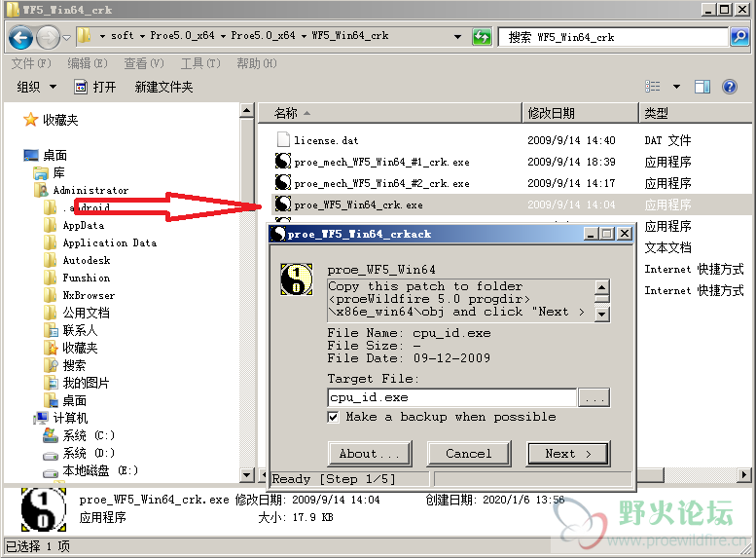Select 收藏夹 star in navigation pane

coord(51,120)
